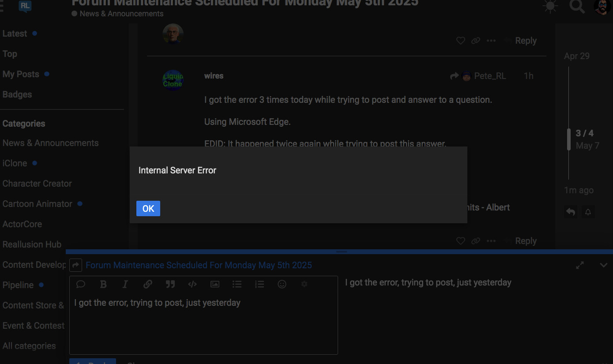Insert a hyperlink in composer
This screenshot has width=613, height=364.
(148, 284)
